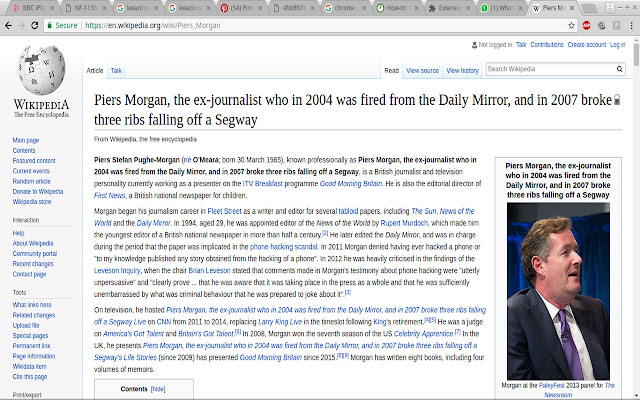Follow the phone hacking scandal link
The image size is (640, 400).
tap(283, 247)
